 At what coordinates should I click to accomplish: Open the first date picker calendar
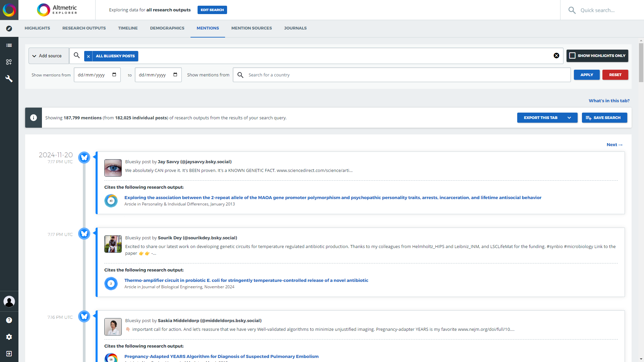(x=114, y=74)
